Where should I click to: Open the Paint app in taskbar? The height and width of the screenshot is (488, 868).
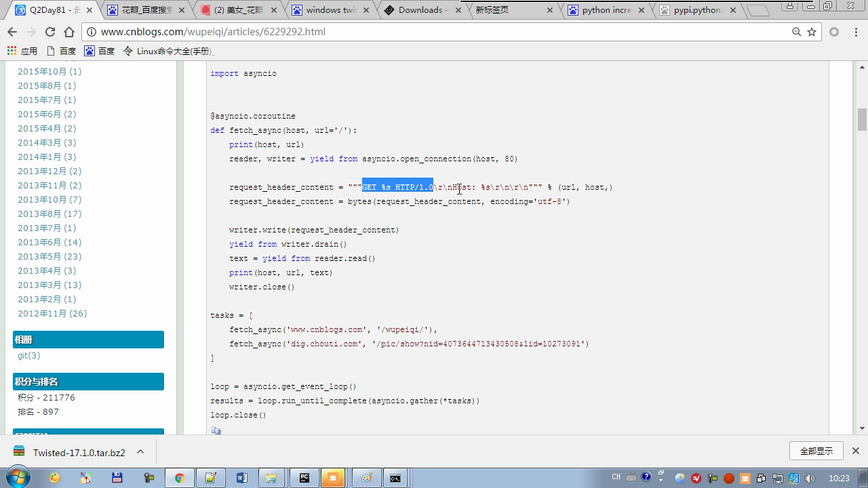[366, 478]
